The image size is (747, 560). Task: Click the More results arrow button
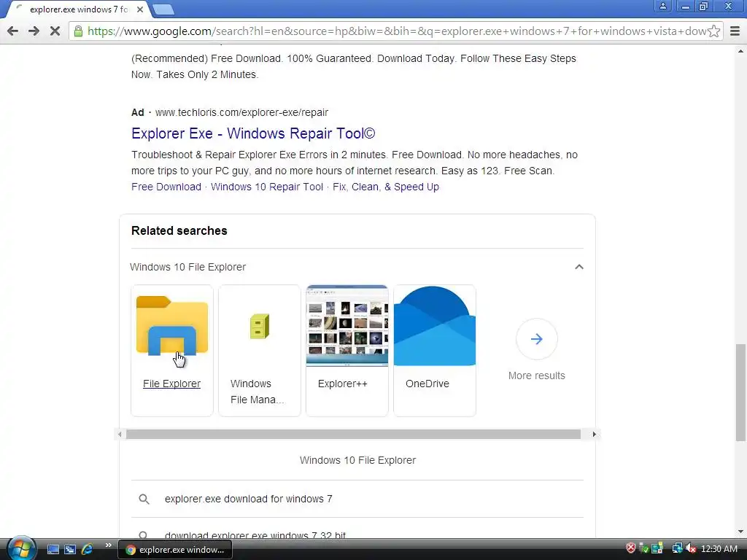[x=536, y=339]
